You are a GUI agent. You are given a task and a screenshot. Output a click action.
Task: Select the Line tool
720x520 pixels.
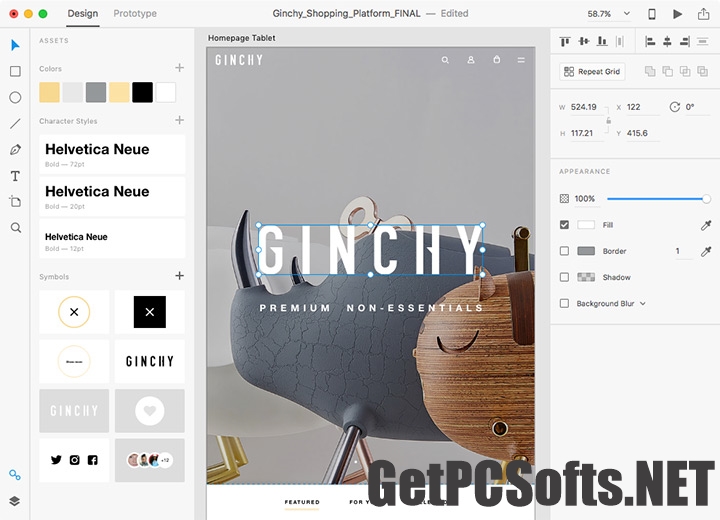pos(15,124)
